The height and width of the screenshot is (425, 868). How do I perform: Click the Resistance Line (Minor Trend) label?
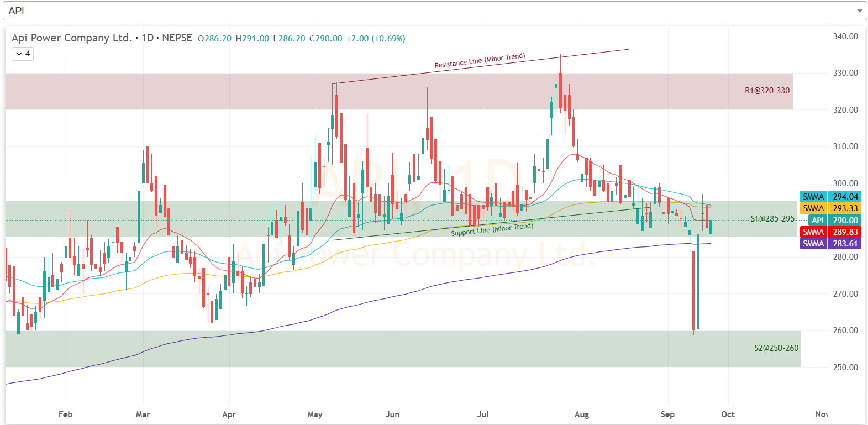click(480, 61)
